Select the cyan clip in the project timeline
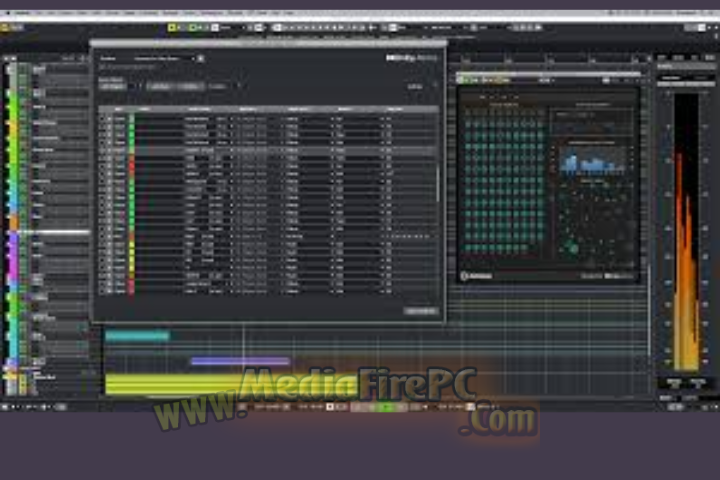 coord(137,336)
